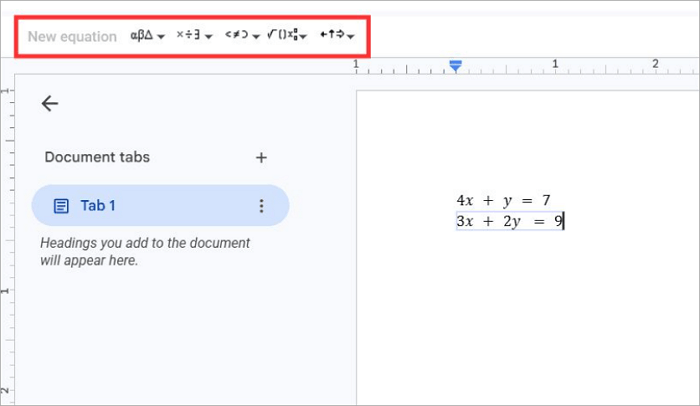Click the Tab 1 document icon
This screenshot has width=700, height=406.
pyautogui.click(x=61, y=206)
